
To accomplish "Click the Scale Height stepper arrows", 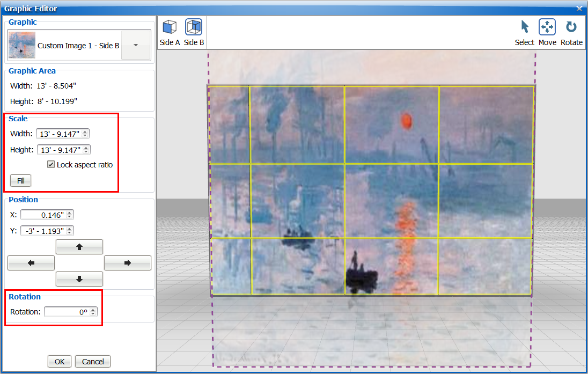I will click(86, 150).
